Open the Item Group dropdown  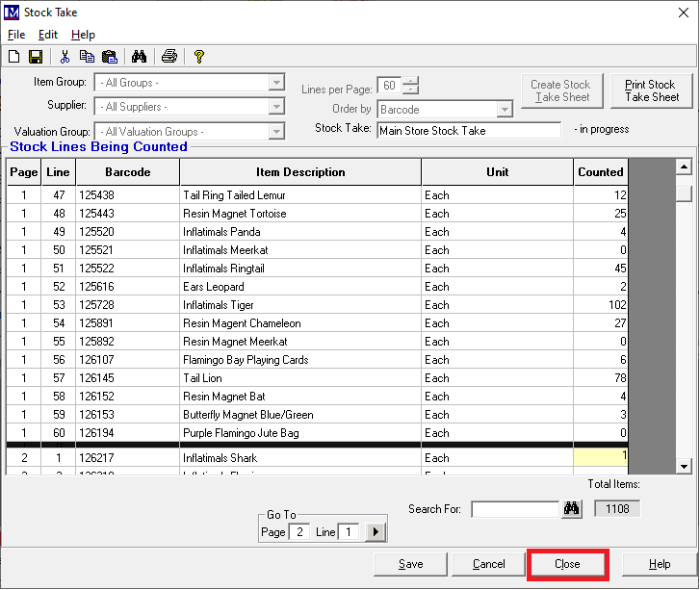pos(276,83)
